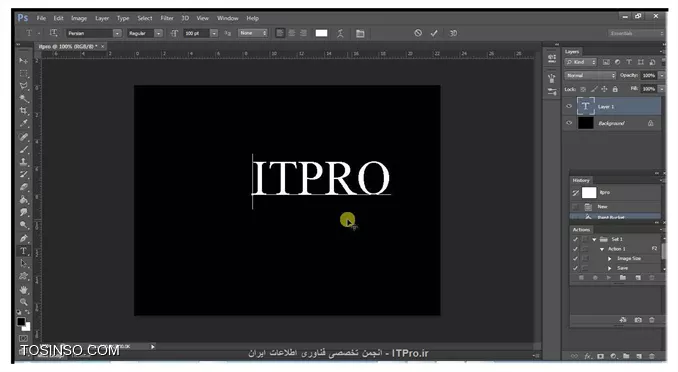Toggle Set 1 item checkmark in Actions

[x=575, y=239]
